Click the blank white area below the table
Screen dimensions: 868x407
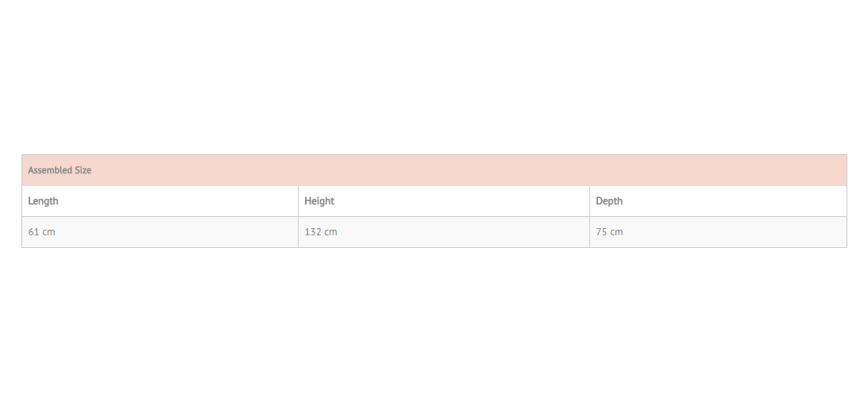[434, 327]
